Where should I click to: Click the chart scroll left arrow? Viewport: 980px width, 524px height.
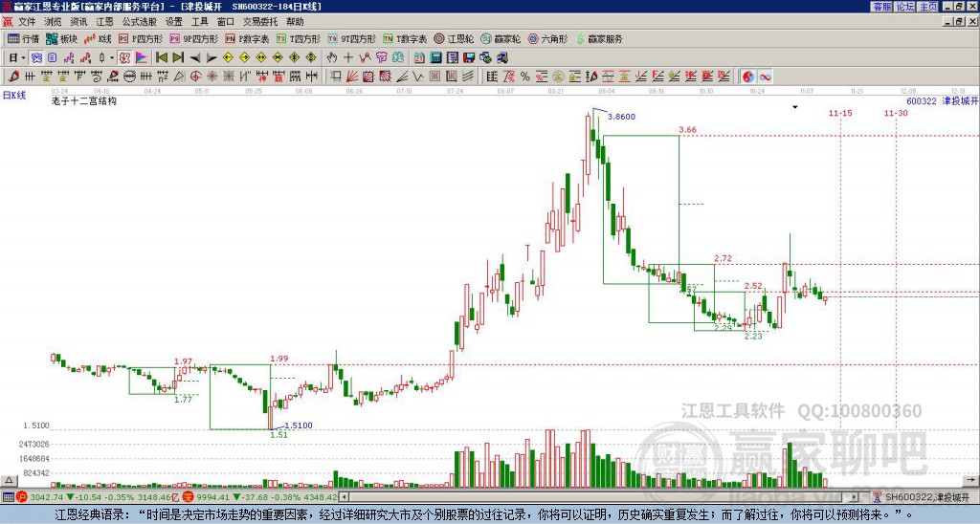(x=344, y=497)
